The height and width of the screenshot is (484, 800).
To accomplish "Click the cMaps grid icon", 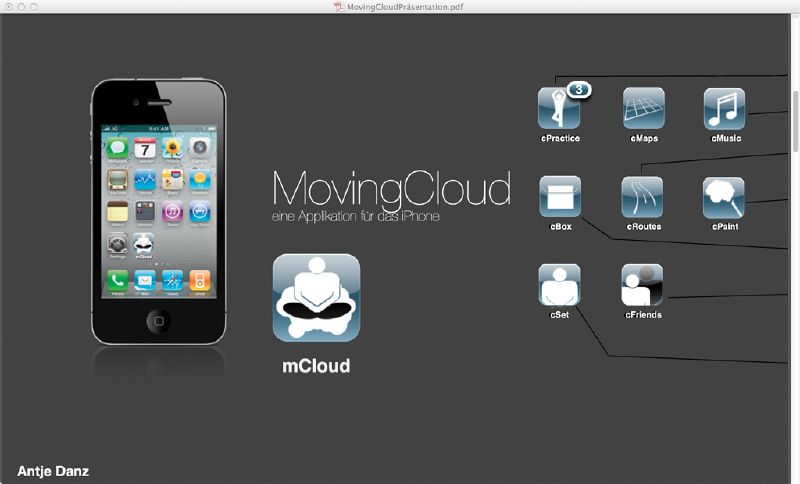I will click(x=644, y=108).
